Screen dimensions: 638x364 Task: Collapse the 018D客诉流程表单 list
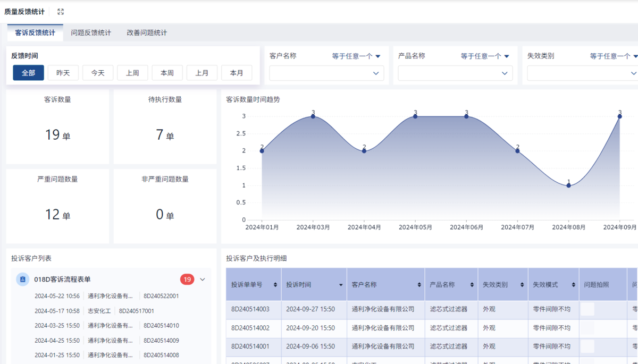(203, 280)
